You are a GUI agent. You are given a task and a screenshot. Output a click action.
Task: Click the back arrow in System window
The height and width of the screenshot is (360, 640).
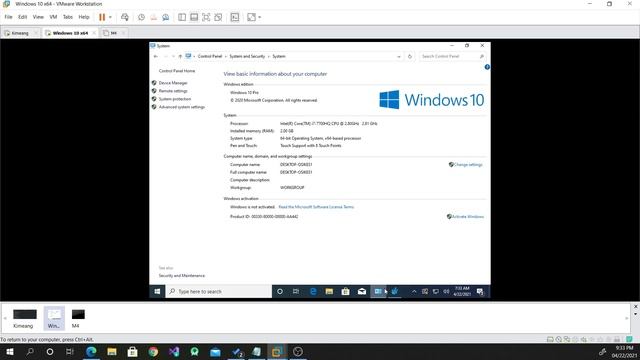[156, 56]
